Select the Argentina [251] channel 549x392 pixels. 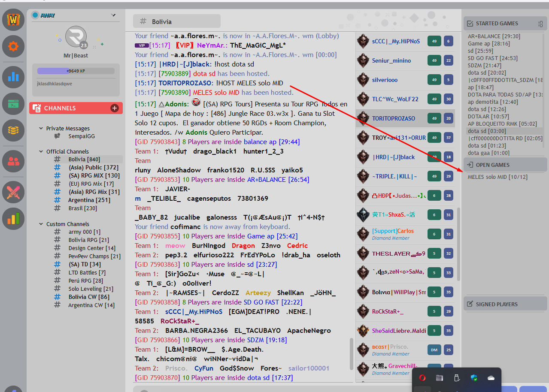click(x=89, y=200)
